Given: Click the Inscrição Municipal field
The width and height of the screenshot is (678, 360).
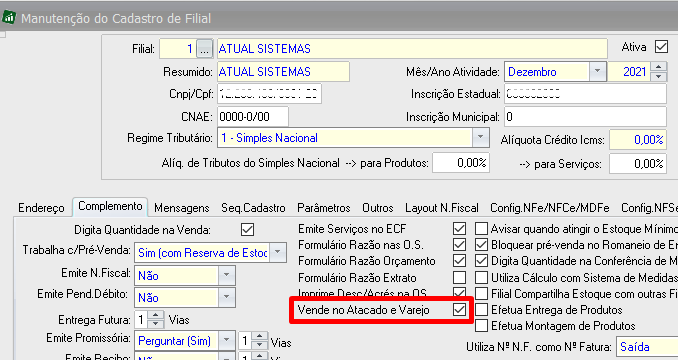Looking at the screenshot, I should tap(585, 117).
